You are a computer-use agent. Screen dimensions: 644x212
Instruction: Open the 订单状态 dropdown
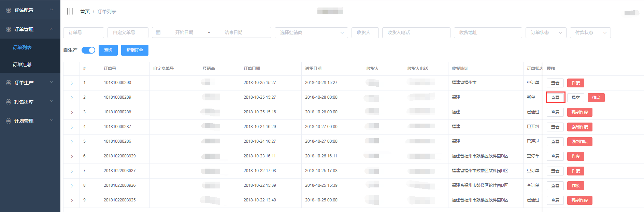pyautogui.click(x=545, y=32)
